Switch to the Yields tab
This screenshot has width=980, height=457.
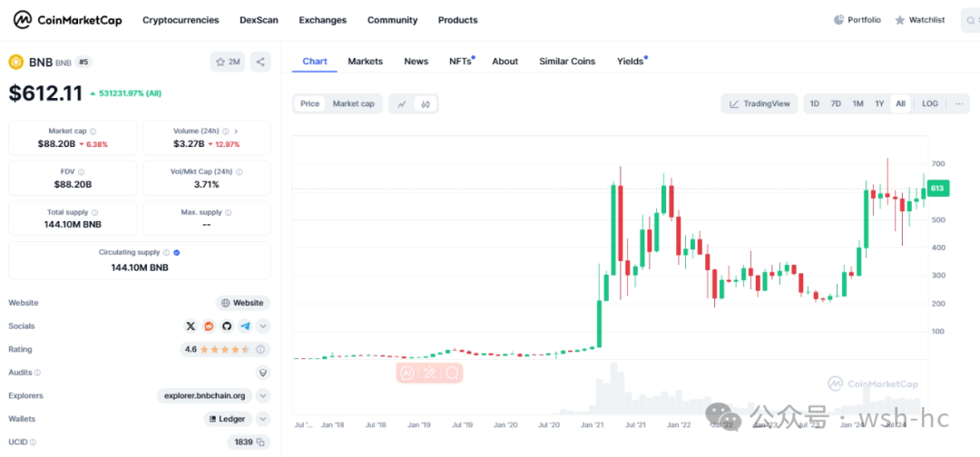coord(631,61)
